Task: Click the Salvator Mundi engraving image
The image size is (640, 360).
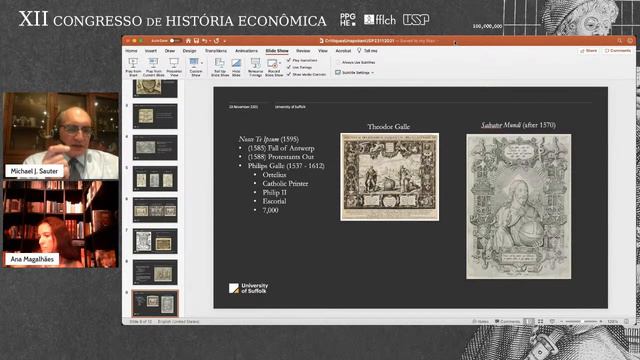Action: coord(519,207)
